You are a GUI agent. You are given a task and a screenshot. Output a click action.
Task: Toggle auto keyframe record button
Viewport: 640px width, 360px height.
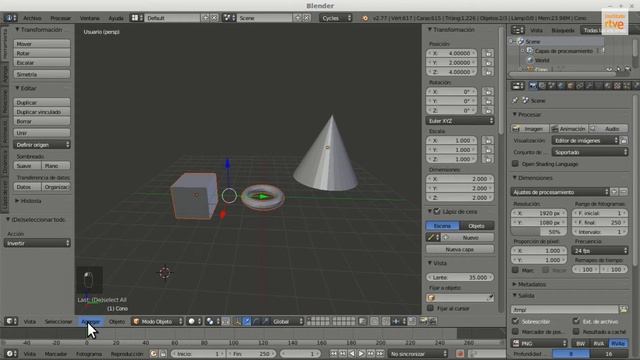point(460,353)
